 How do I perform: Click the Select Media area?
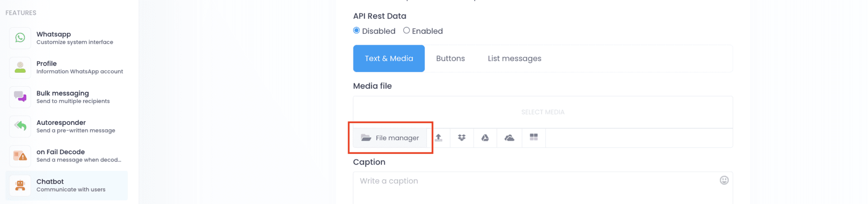point(543,112)
